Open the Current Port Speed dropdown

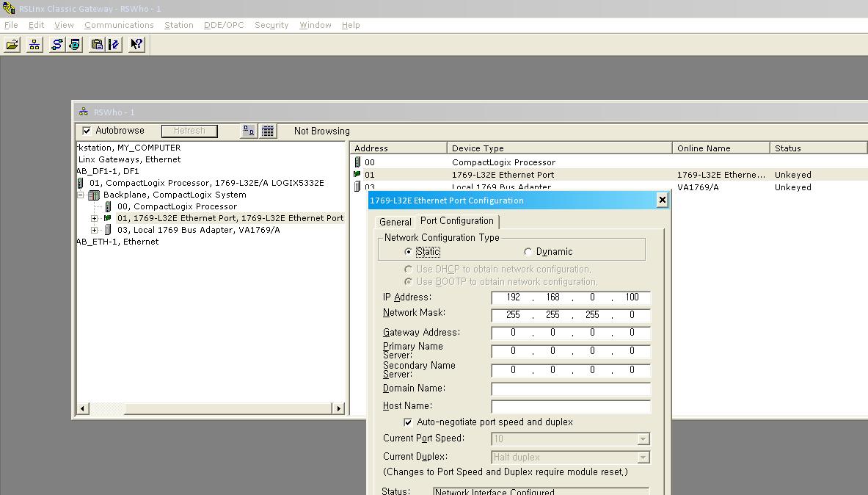(643, 439)
